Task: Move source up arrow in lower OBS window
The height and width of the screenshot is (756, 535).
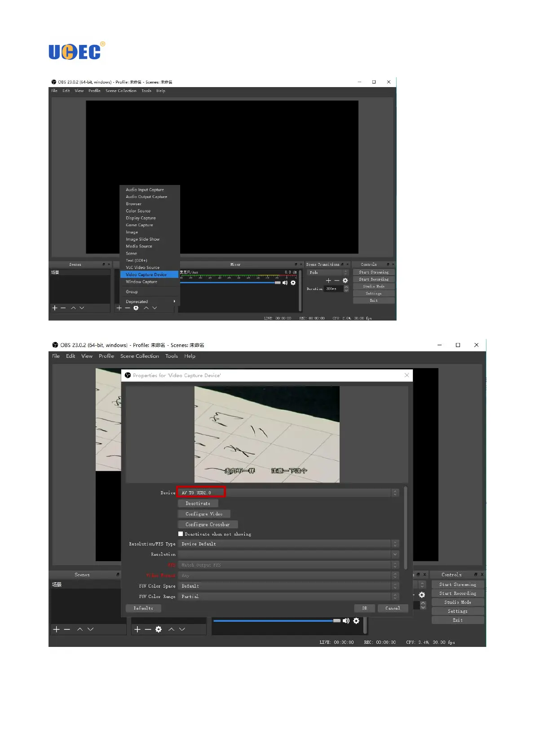Action: (x=171, y=629)
